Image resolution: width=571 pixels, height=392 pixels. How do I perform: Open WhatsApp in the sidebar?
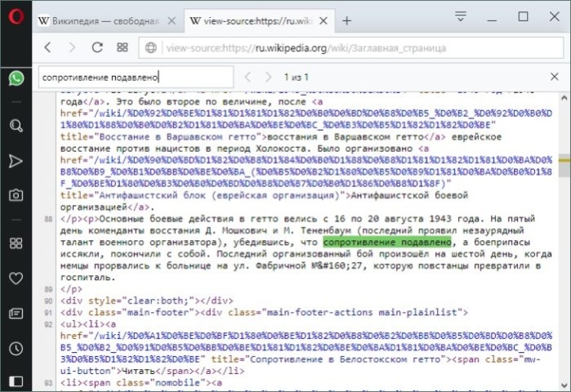tap(16, 78)
